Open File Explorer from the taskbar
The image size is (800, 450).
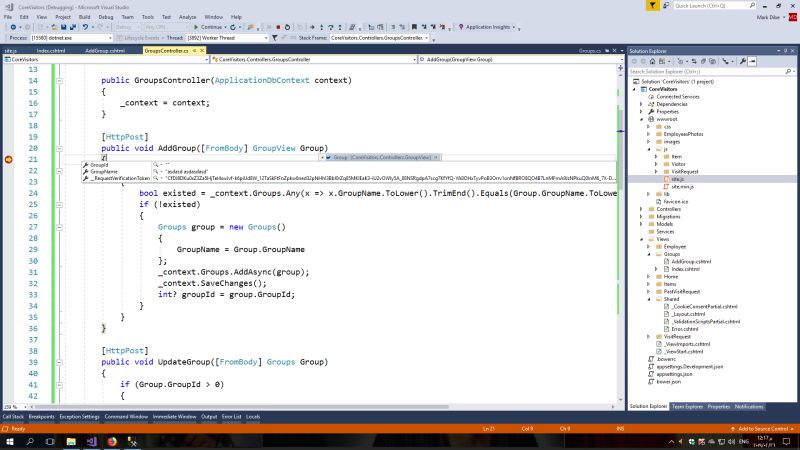[x=71, y=441]
